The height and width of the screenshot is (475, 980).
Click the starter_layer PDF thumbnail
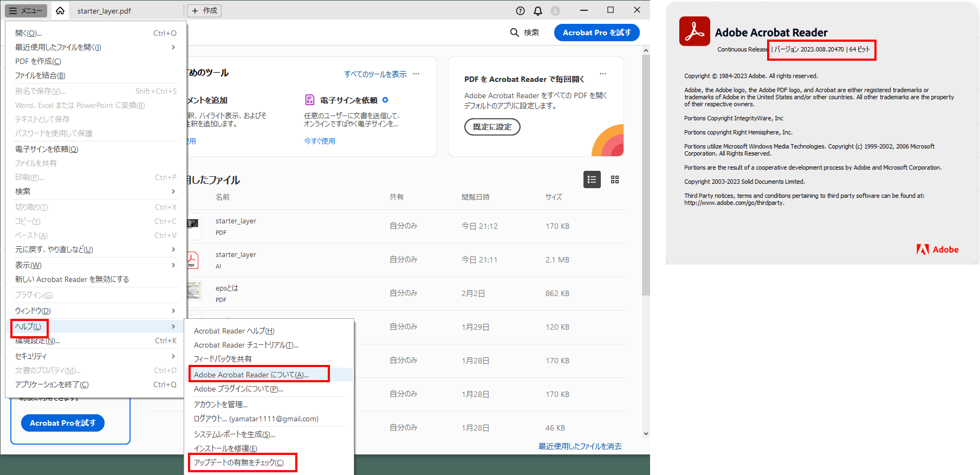pos(193,226)
